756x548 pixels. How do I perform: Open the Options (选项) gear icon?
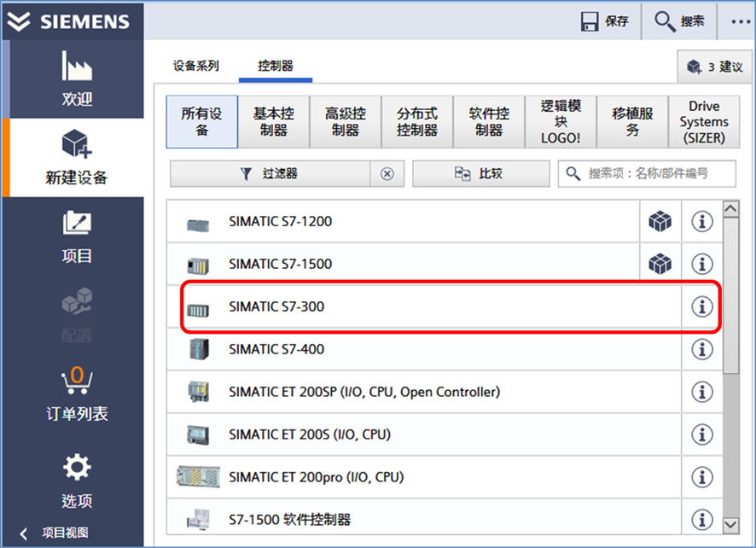(77, 467)
